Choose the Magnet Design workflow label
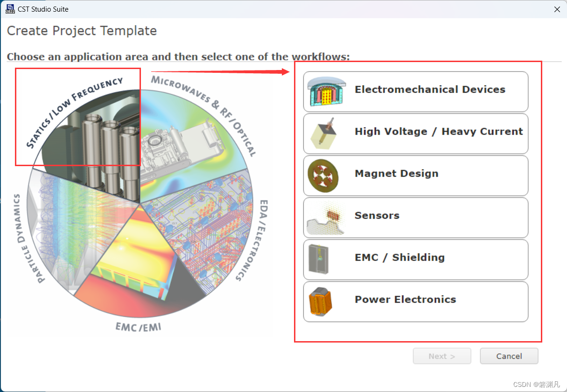The height and width of the screenshot is (392, 567). (397, 174)
